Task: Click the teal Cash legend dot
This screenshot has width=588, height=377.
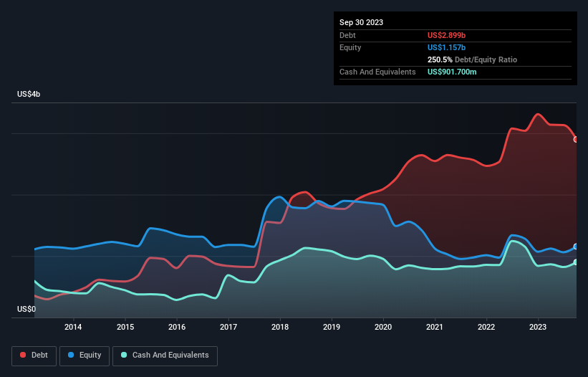Action: pos(124,355)
